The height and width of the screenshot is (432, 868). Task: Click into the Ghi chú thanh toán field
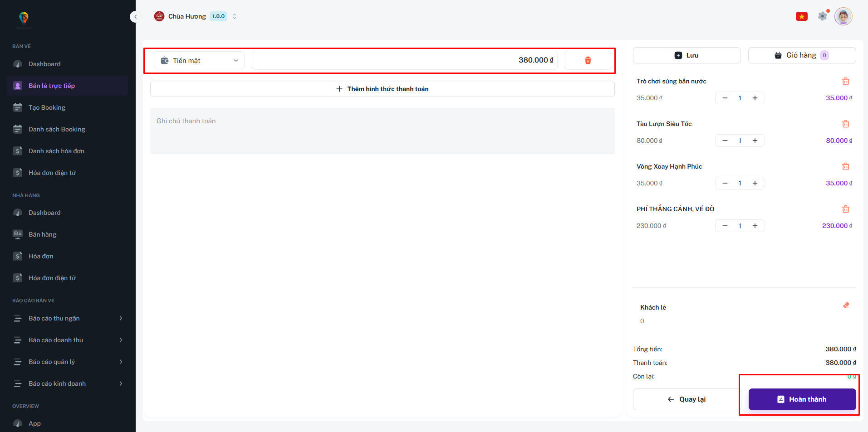click(x=382, y=131)
